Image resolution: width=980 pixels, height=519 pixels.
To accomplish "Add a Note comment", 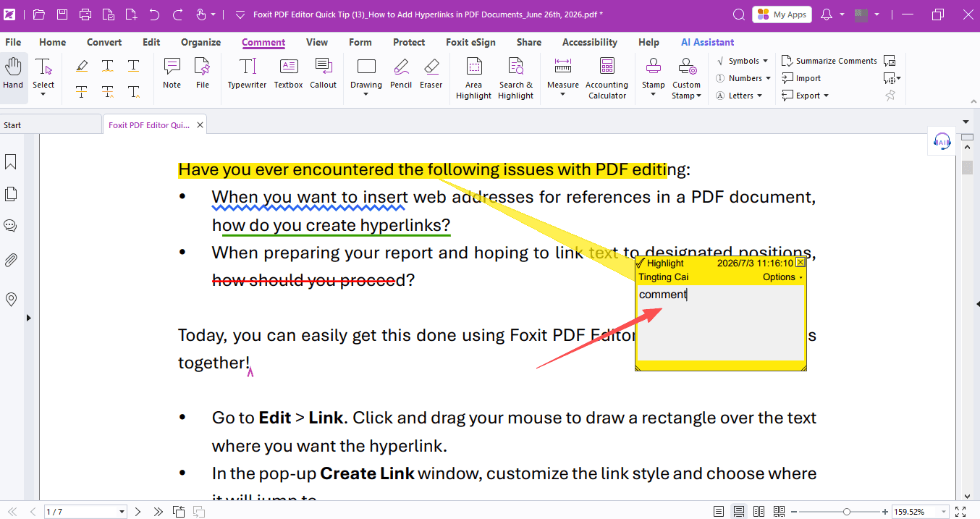I will tap(172, 74).
